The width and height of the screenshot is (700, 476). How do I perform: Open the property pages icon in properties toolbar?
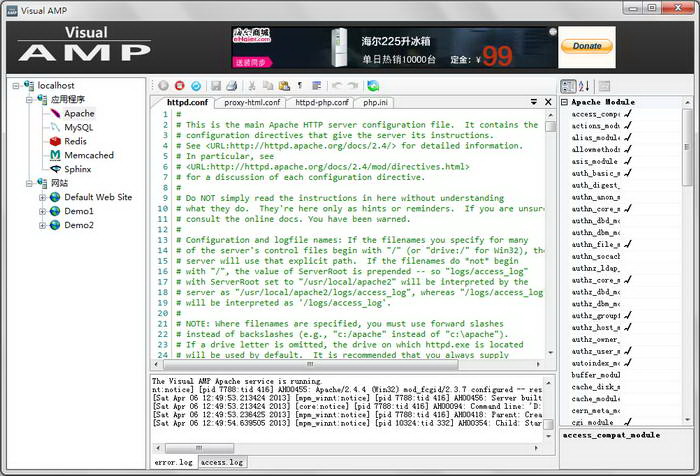point(604,86)
